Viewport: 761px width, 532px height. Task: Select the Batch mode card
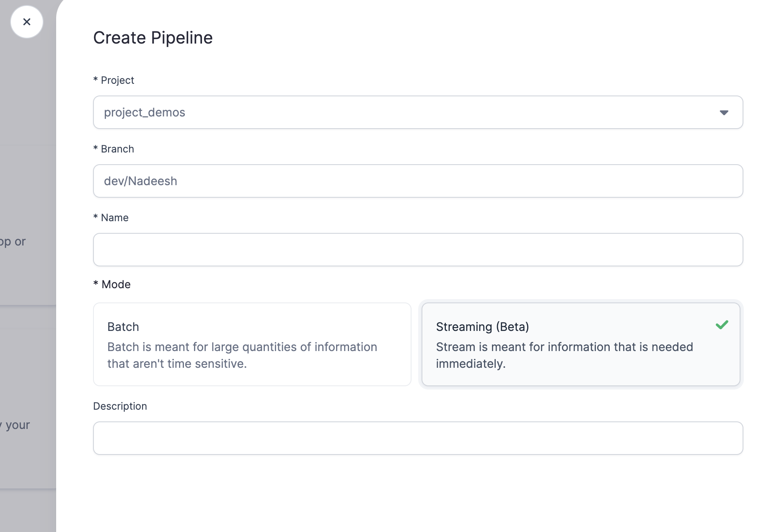tap(252, 344)
